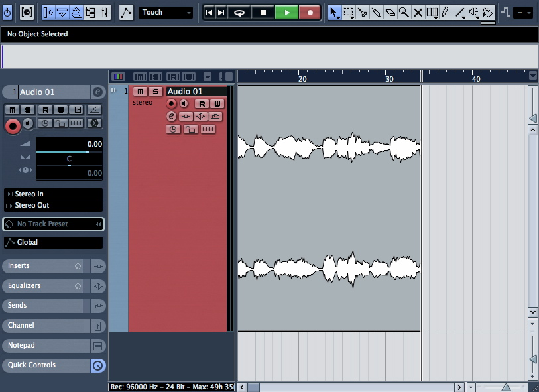Image resolution: width=539 pixels, height=392 pixels.
Task: Solo Audio 01 in track list
Action: [155, 92]
